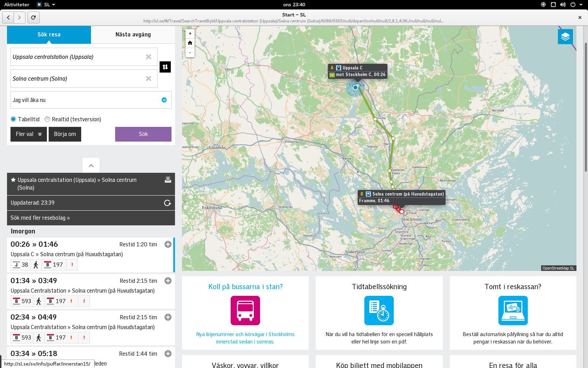Viewport: 588px width, 368px height.
Task: Expand the 02:34 » 04:49 trip details
Action: coord(168,317)
